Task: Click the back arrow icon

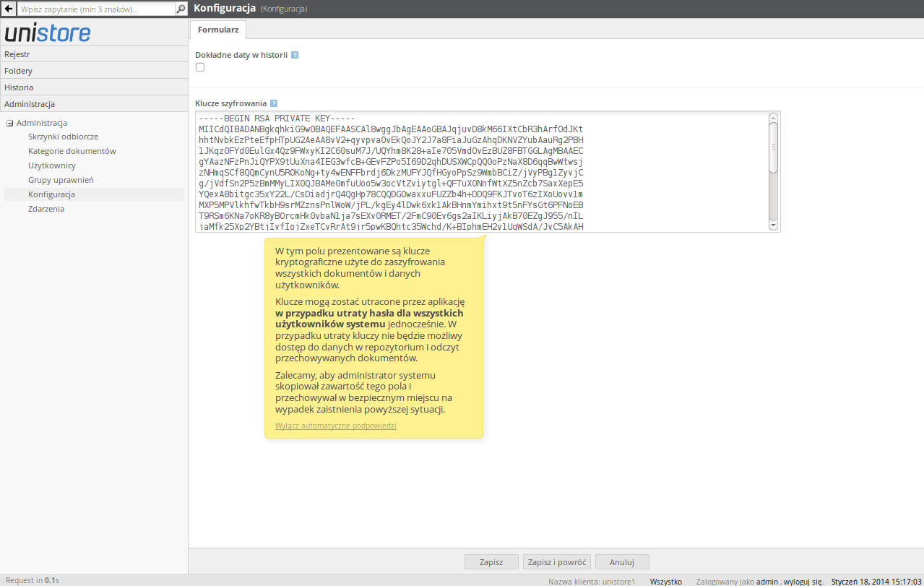Action: (9, 9)
